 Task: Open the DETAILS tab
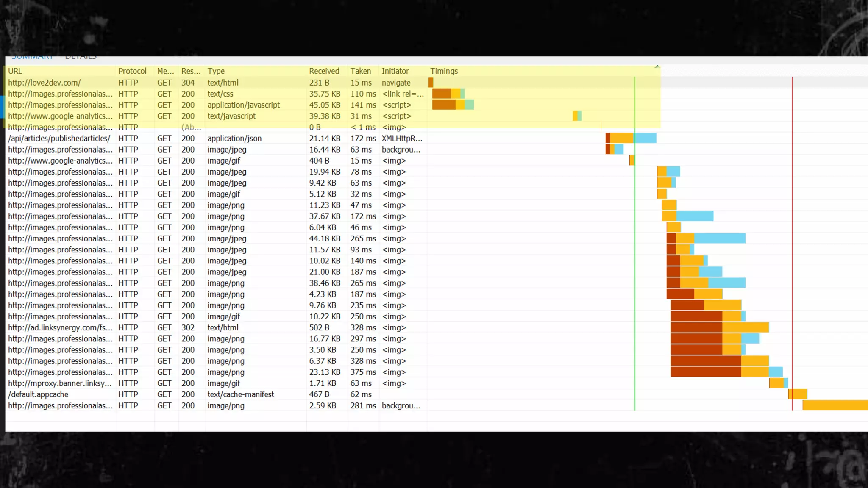coord(81,57)
